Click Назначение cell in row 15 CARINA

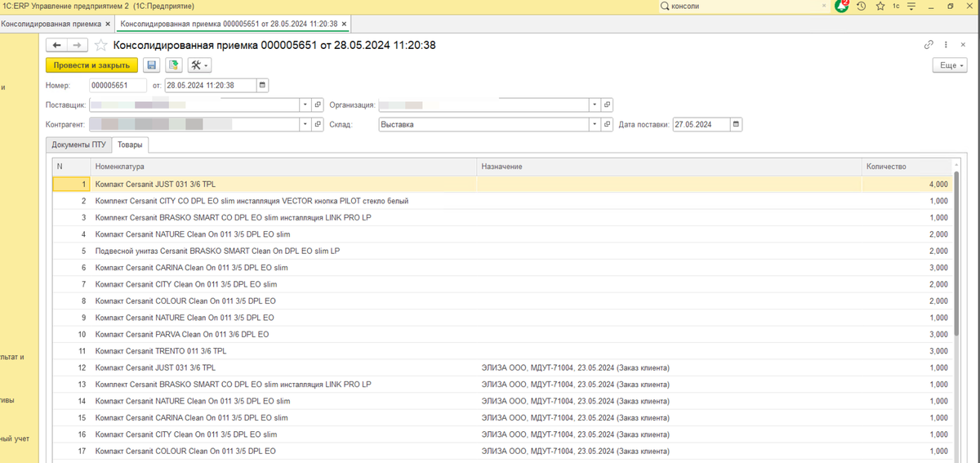point(670,418)
